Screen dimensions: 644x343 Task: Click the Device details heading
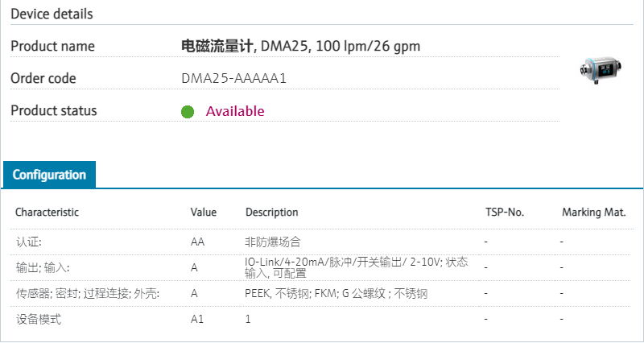pyautogui.click(x=52, y=14)
